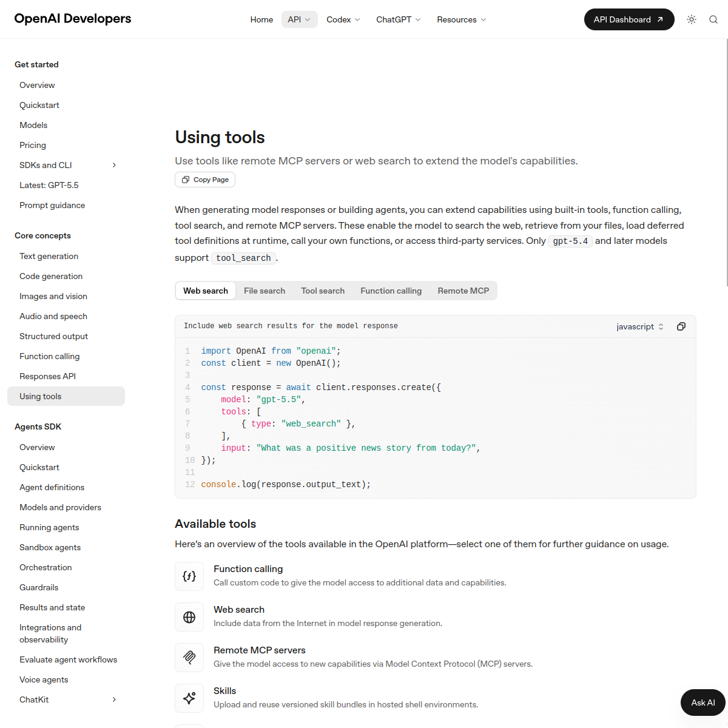The image size is (728, 728).
Task: Open the ChatGPT dropdown menu
Action: pyautogui.click(x=399, y=19)
